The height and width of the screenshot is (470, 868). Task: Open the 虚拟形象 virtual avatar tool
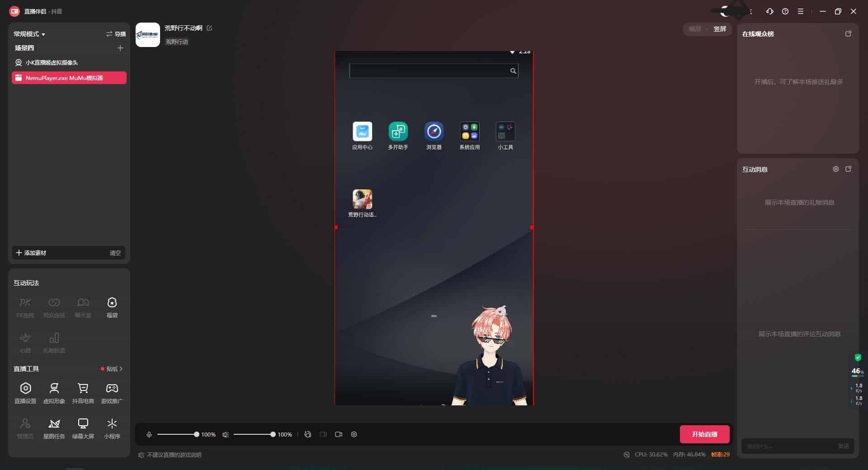(x=54, y=393)
